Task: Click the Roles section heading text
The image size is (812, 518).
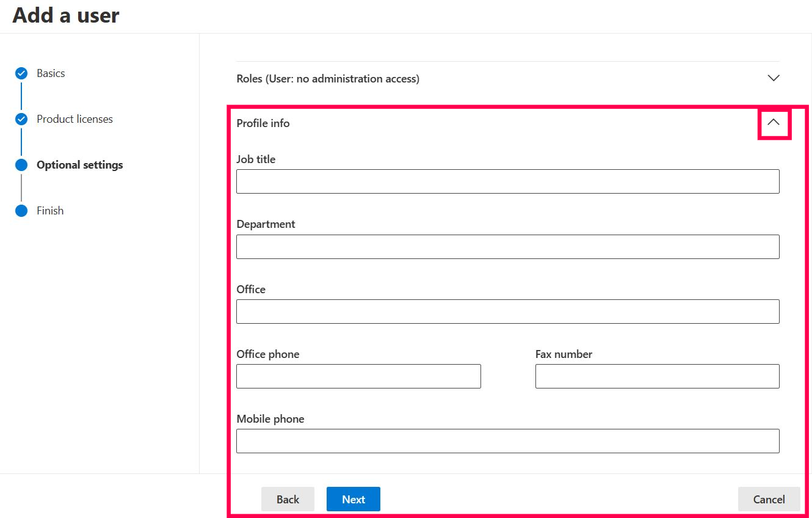Action: [x=328, y=79]
